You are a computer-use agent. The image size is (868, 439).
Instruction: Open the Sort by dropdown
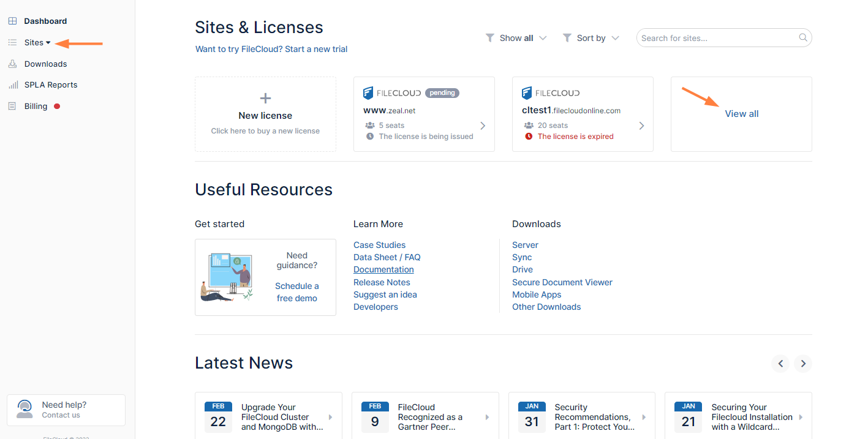click(x=591, y=38)
